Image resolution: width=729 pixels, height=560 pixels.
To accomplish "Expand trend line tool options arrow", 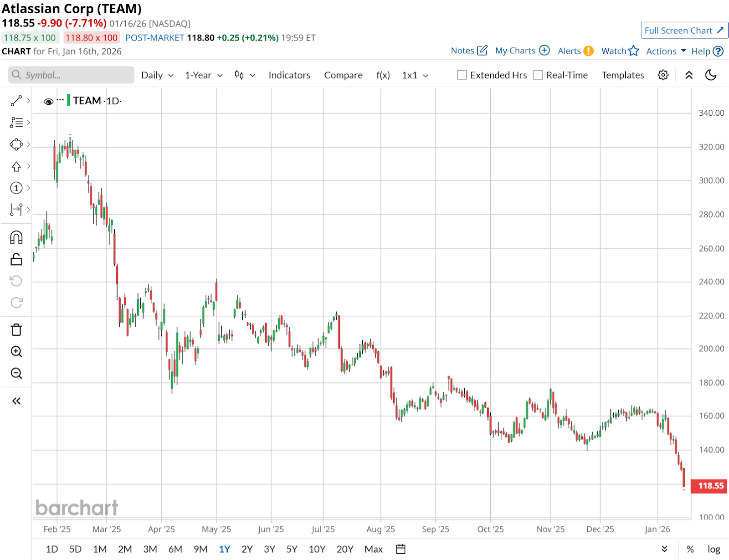I will click(x=29, y=101).
